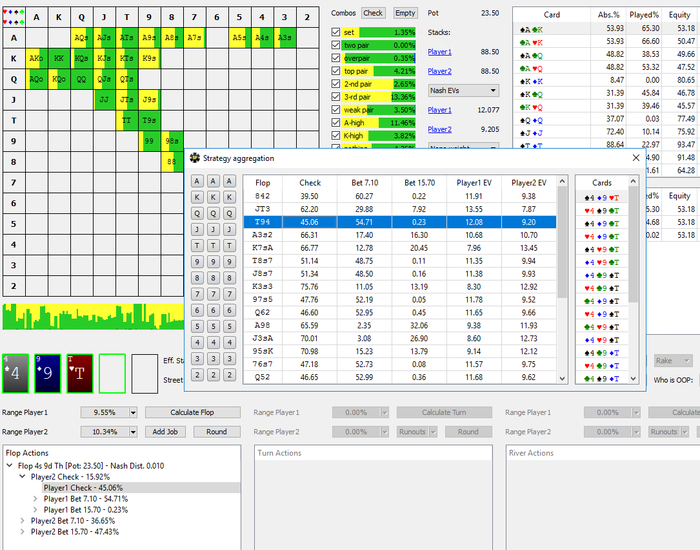Click the Player1 EV column header

pyautogui.click(x=474, y=183)
